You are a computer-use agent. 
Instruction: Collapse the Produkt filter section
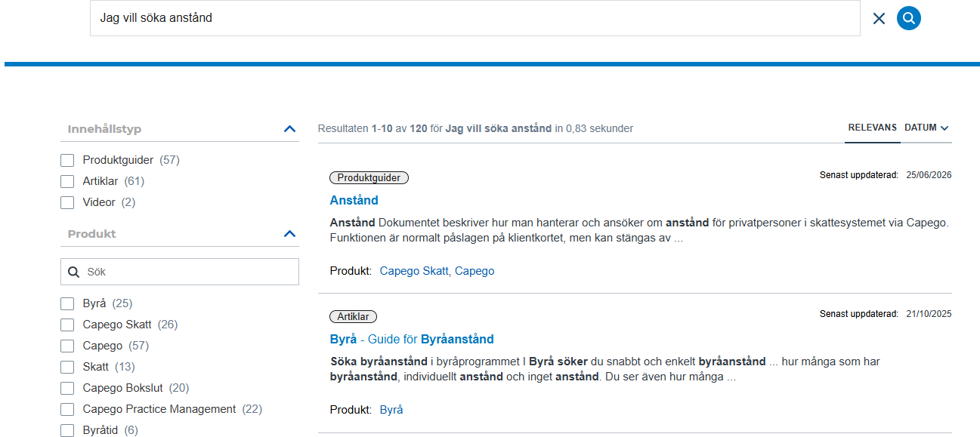click(289, 234)
